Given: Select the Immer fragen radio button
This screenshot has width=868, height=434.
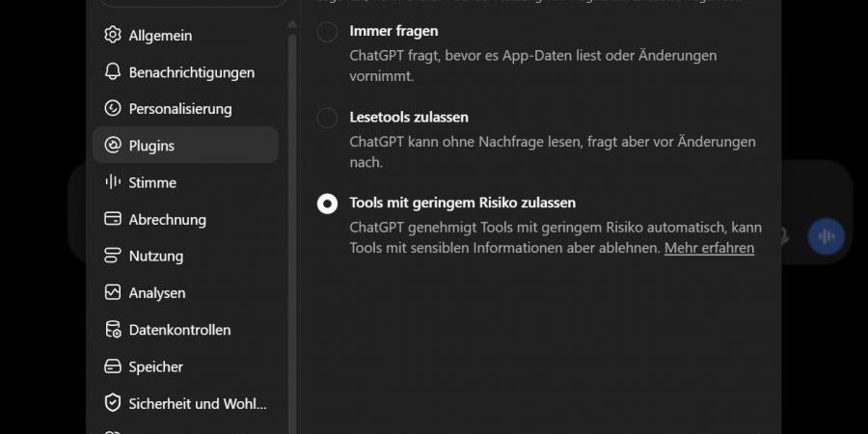Looking at the screenshot, I should coord(327,32).
